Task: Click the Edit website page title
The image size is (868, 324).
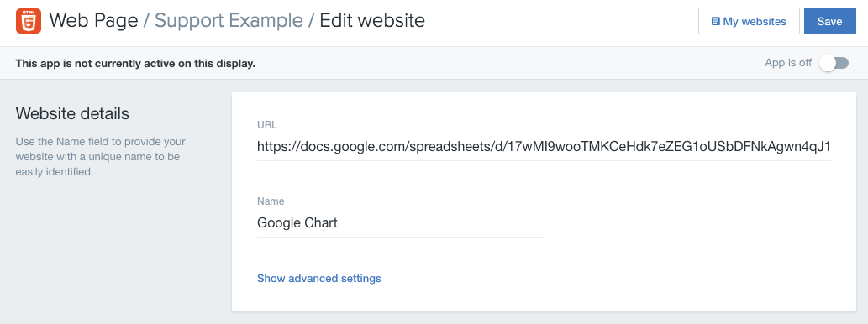Action: (372, 21)
